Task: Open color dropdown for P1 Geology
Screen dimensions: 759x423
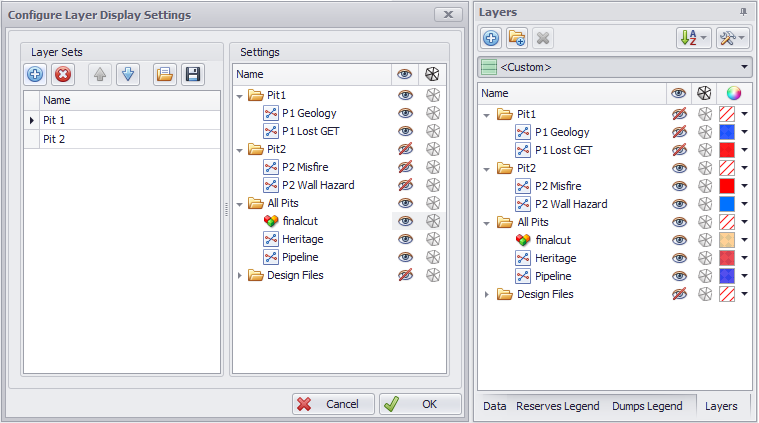Action: 744,132
